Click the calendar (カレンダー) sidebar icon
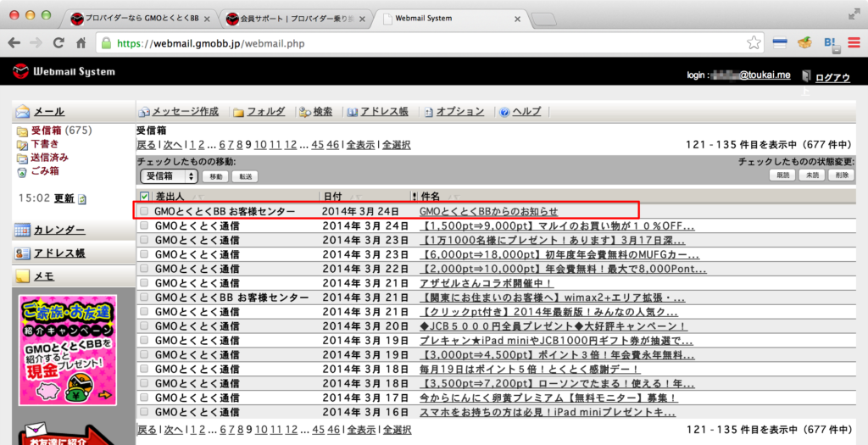Viewport: 868px width, 445px height. pos(22,230)
